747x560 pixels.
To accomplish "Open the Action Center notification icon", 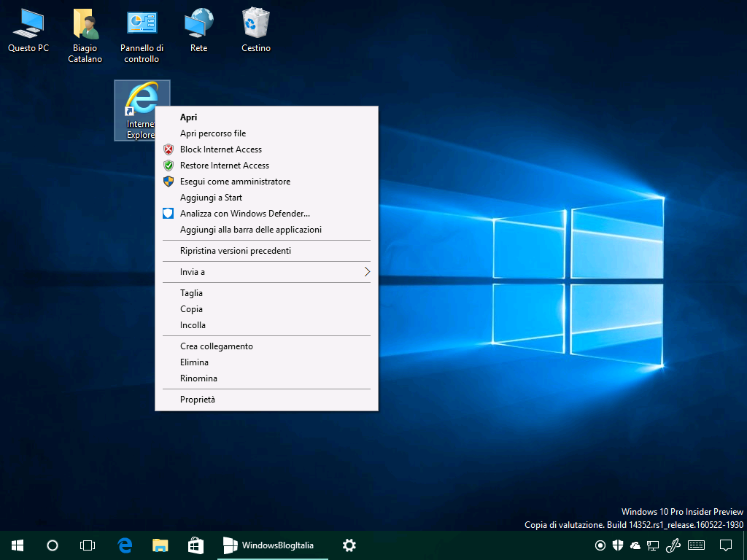I will [726, 545].
